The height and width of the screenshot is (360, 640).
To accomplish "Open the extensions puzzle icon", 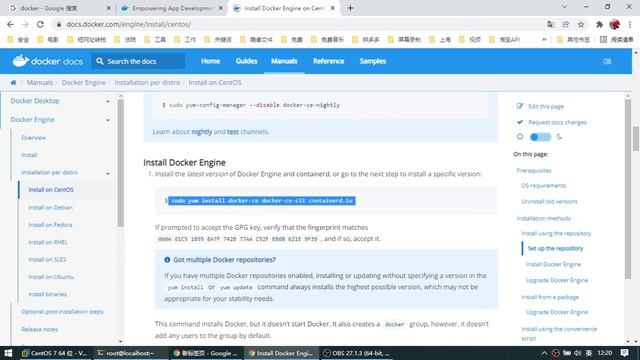I will (x=599, y=24).
